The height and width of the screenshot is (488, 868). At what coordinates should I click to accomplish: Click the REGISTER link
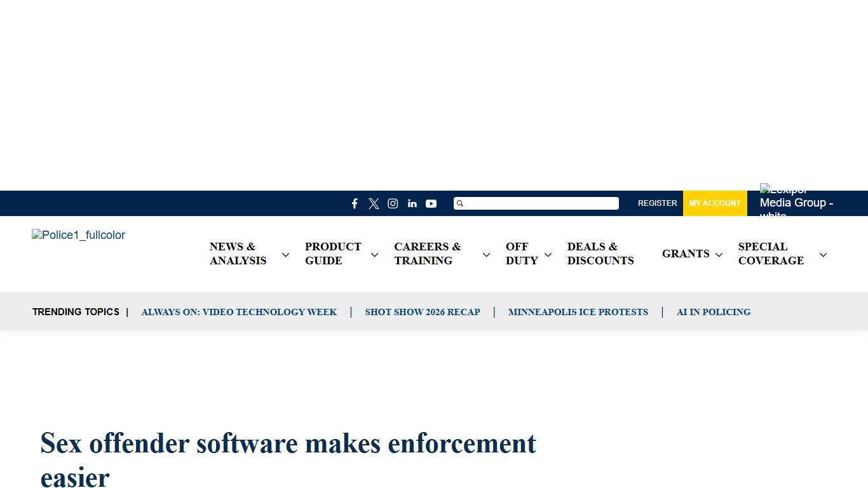click(x=657, y=203)
